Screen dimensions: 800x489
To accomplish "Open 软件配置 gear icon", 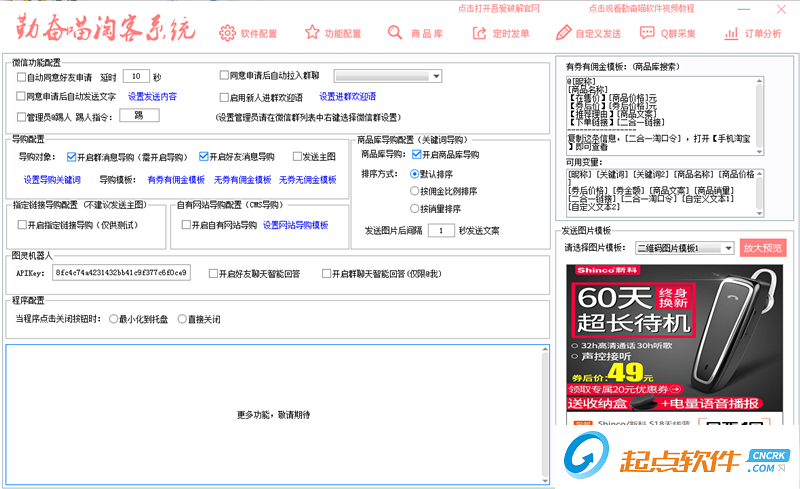I will 227,33.
